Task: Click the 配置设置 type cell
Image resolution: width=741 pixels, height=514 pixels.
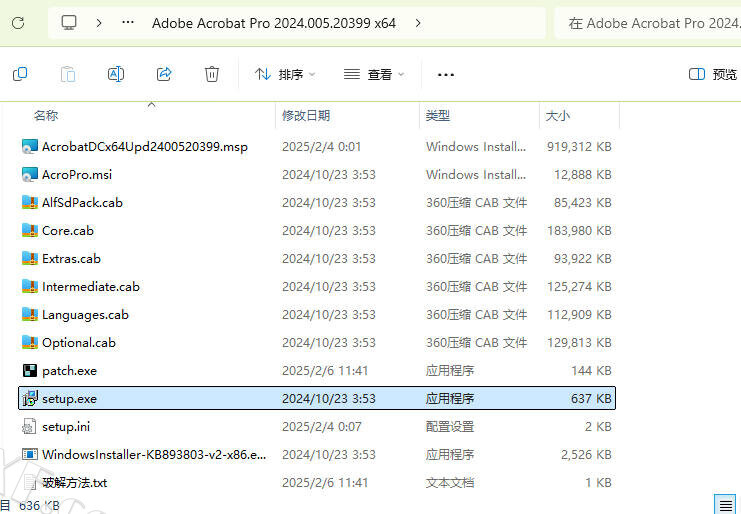Action: pos(450,427)
